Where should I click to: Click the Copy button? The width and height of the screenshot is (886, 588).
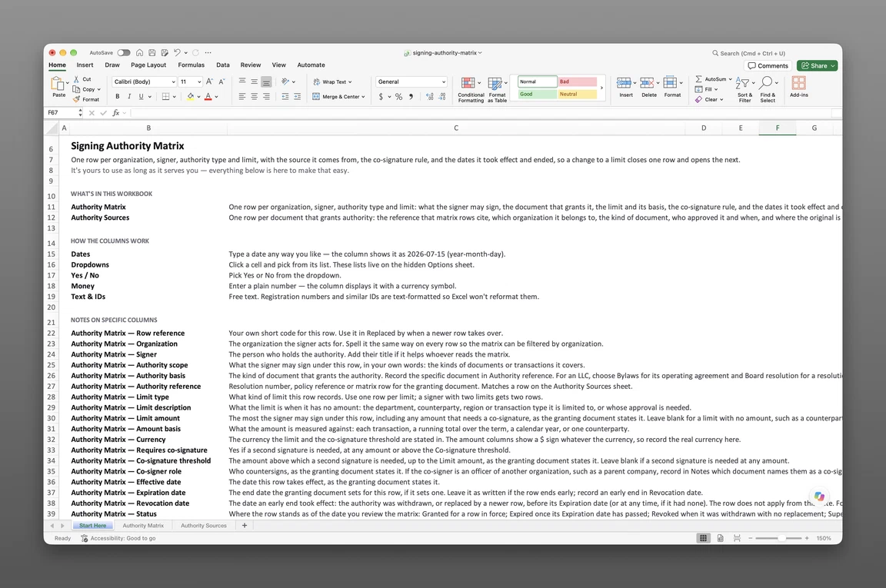(86, 89)
